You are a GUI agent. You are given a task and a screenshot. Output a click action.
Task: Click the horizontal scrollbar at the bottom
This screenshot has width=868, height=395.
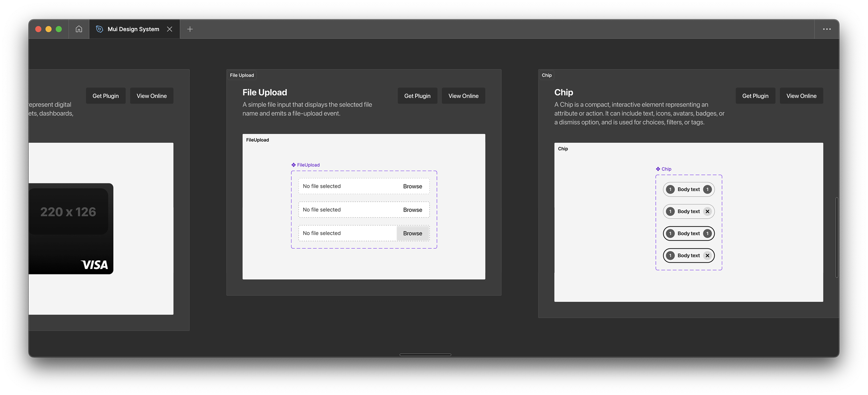click(425, 355)
